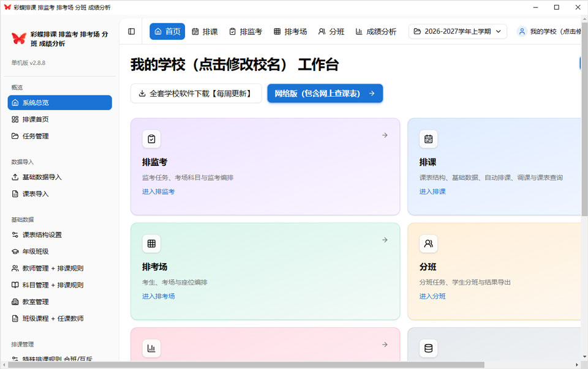Screen dimensions: 588x369
Task: Click the 排考场 card title
Action: pyautogui.click(x=154, y=267)
